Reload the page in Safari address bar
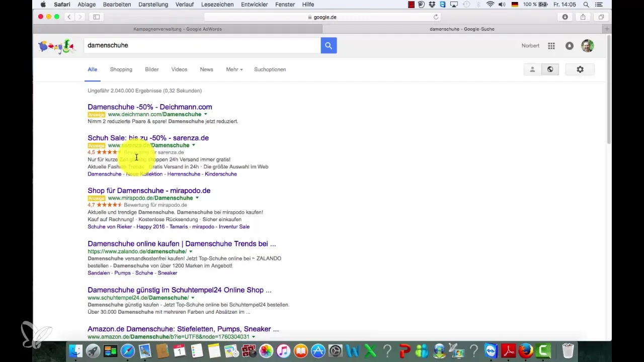This screenshot has height=362, width=644. pos(436,17)
